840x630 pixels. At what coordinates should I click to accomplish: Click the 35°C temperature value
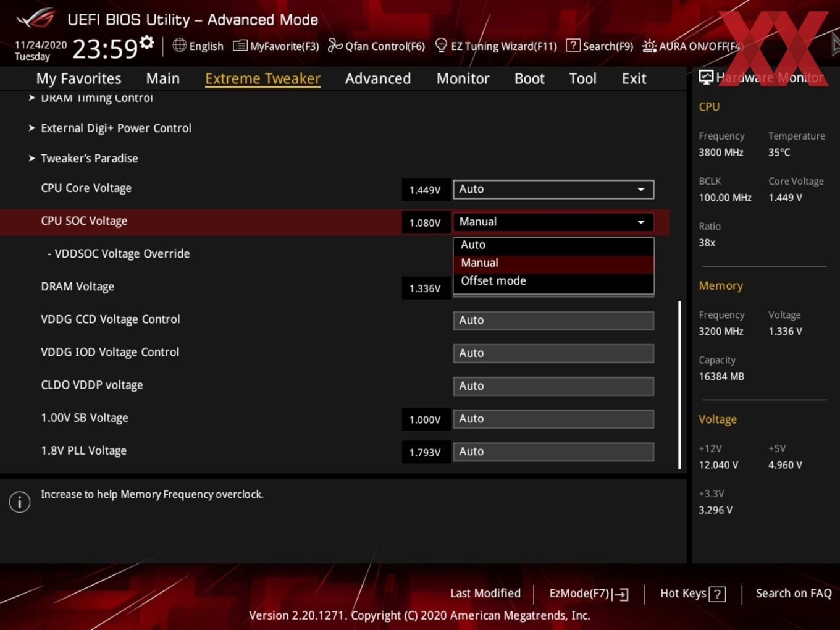[x=779, y=152]
